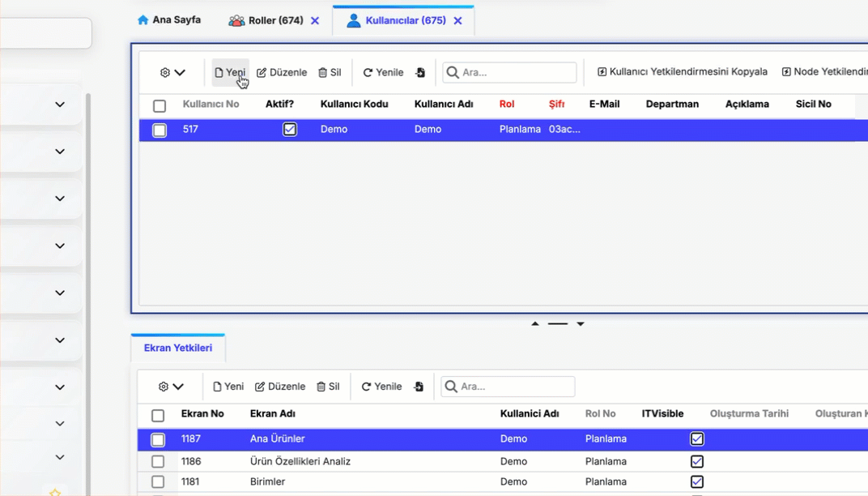Click Sil in the Ekran Yetkileri toolbar
Image resolution: width=868 pixels, height=496 pixels.
[x=328, y=387]
